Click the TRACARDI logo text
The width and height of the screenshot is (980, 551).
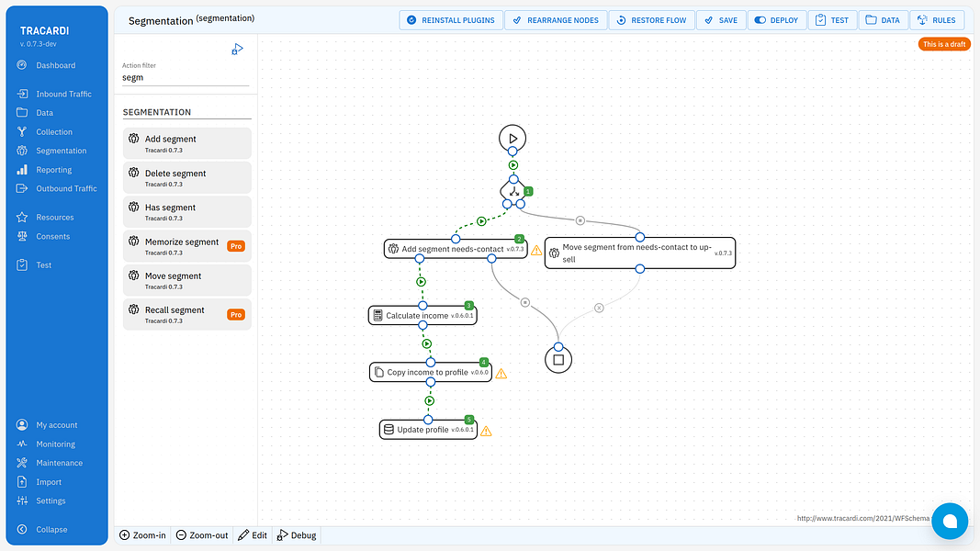44,30
